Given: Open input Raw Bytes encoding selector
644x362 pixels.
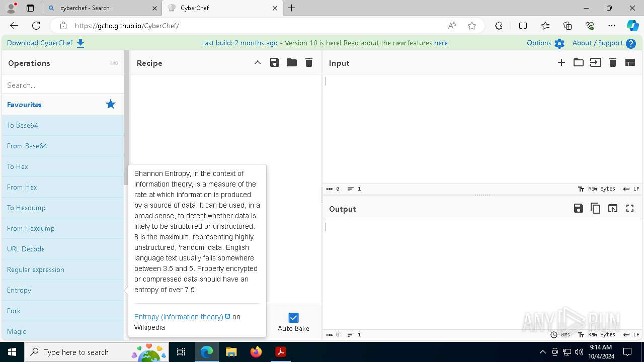Looking at the screenshot, I should 597,189.
